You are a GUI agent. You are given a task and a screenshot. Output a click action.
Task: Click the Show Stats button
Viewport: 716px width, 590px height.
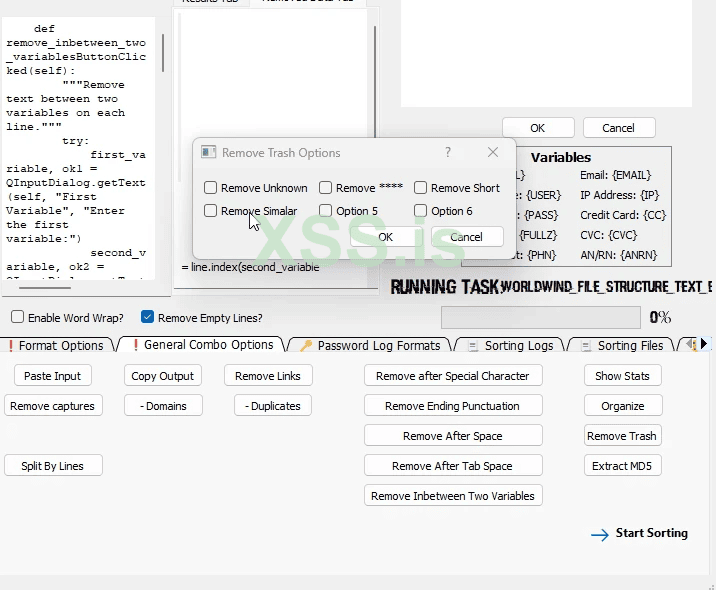pyautogui.click(x=622, y=376)
